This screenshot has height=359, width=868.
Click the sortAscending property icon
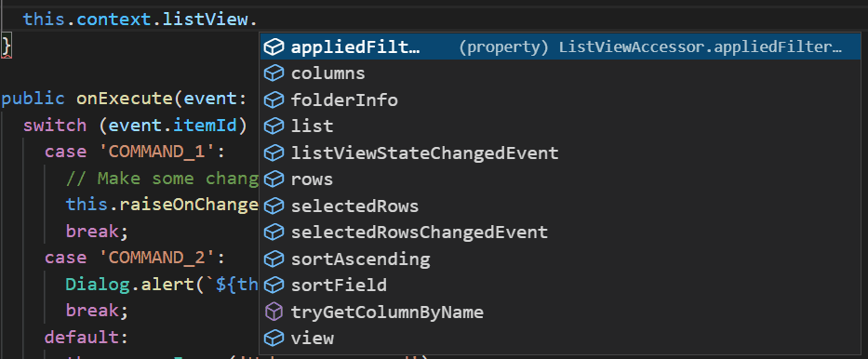274,259
